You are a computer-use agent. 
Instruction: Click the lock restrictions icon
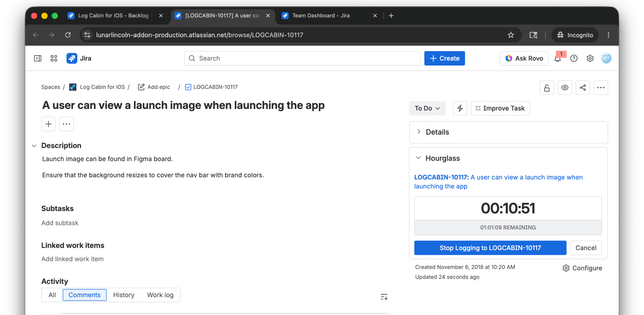(x=547, y=87)
